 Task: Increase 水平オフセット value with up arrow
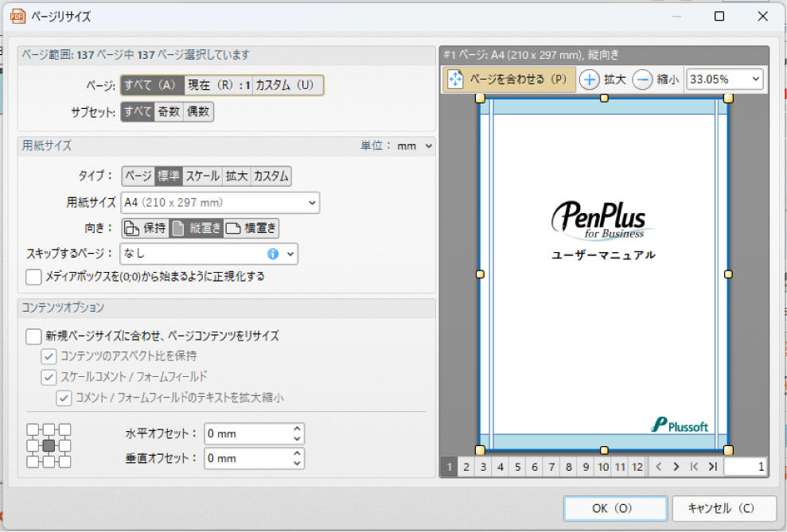pyautogui.click(x=297, y=429)
